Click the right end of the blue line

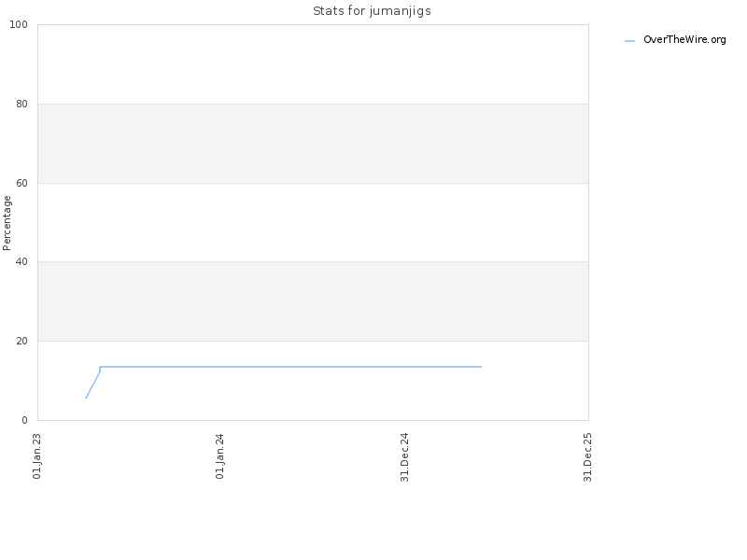(x=481, y=367)
